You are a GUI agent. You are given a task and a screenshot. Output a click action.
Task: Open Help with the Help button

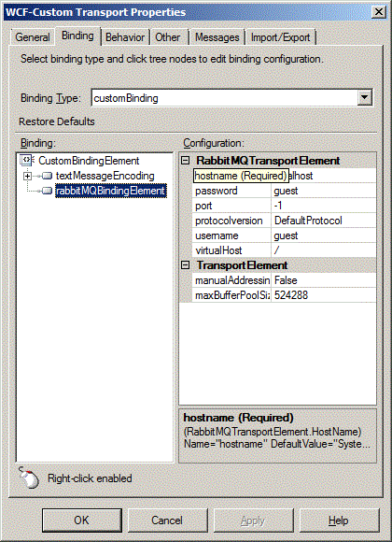pos(339,521)
